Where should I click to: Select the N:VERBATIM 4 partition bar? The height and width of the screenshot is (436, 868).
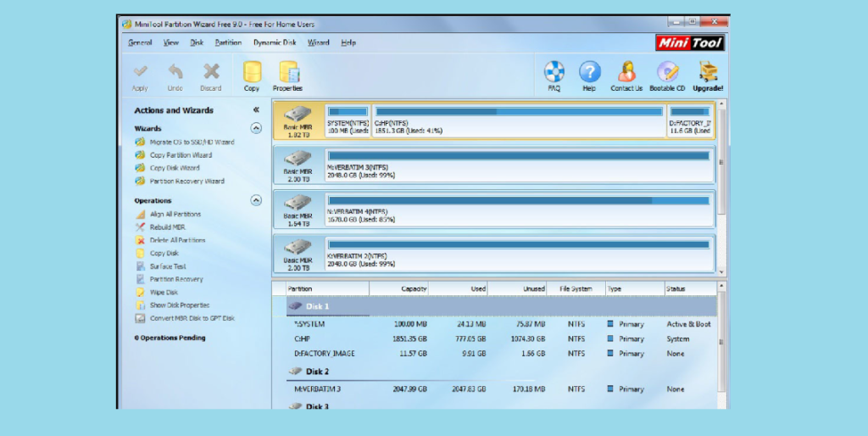click(519, 209)
